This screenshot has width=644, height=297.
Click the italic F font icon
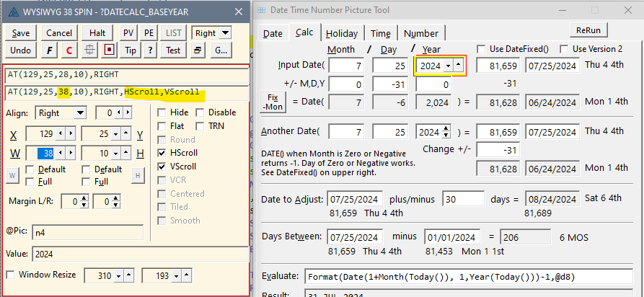point(49,50)
